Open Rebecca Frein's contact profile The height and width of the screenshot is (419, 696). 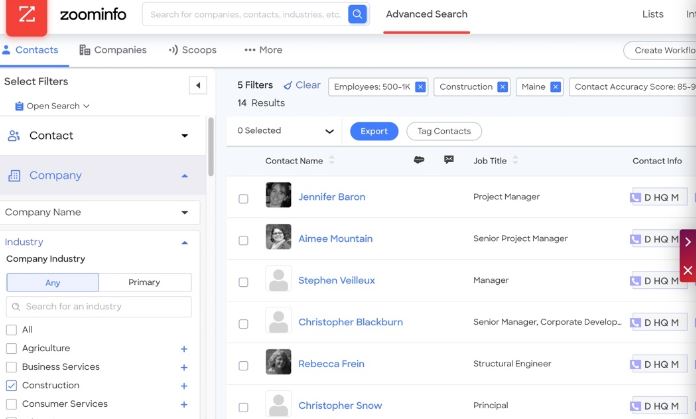point(331,364)
